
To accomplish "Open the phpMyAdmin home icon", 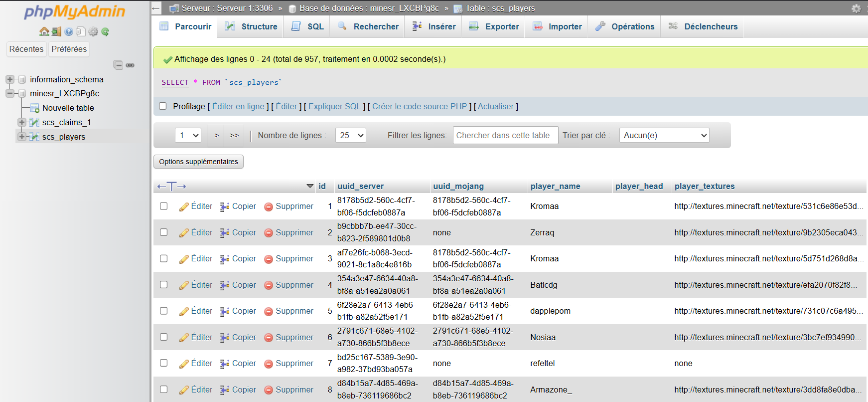I will [44, 32].
